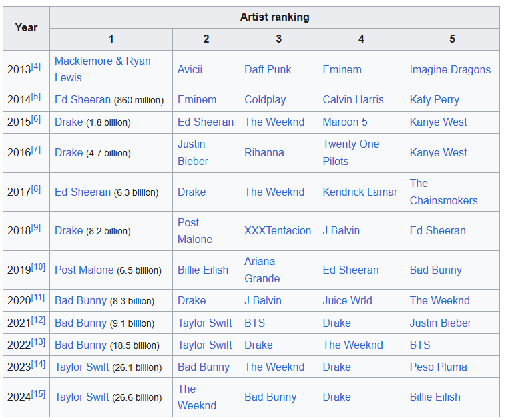Open citation [7] next to 2016
506x420 pixels.
click(x=36, y=150)
